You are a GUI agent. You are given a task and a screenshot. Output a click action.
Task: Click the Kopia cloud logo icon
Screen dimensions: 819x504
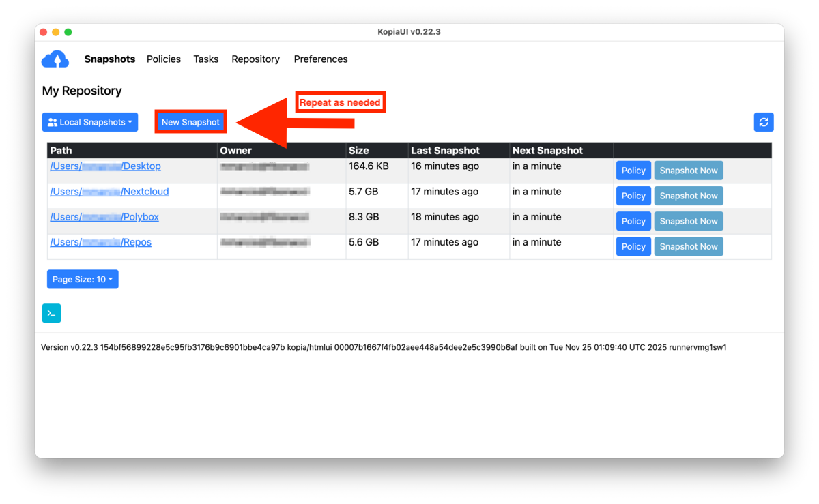[55, 59]
